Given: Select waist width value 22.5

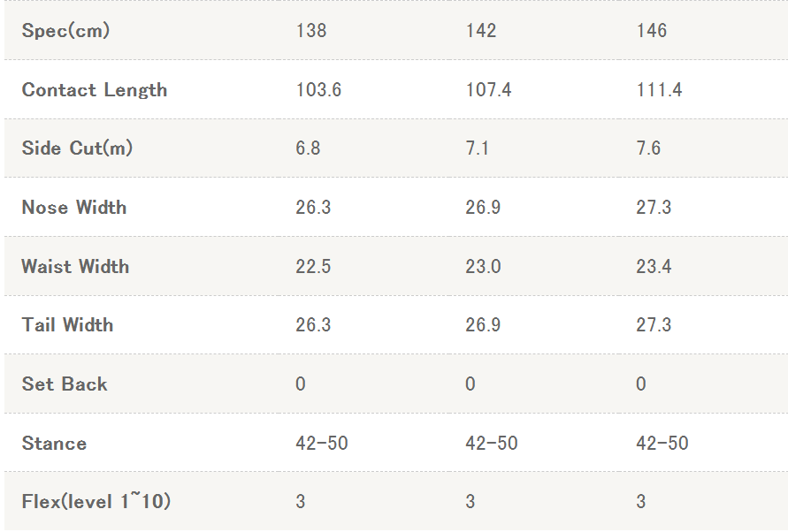Looking at the screenshot, I should tap(313, 267).
